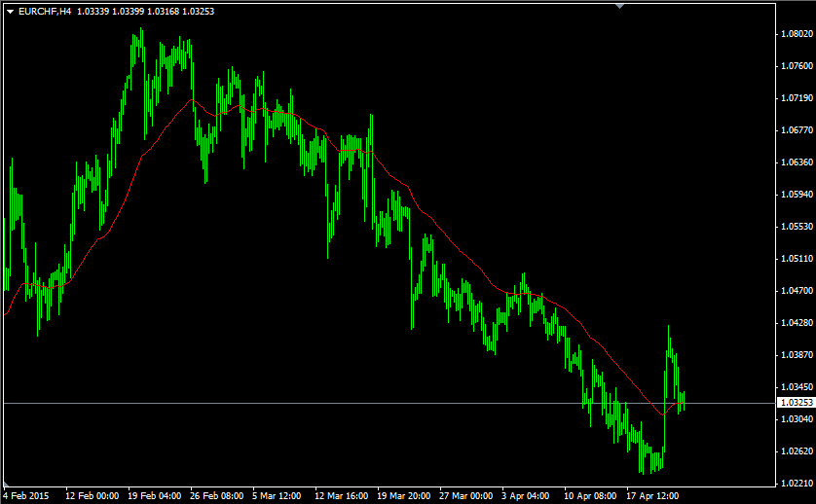
Task: Click the 1.06360 price axis label
Action: [x=797, y=162]
